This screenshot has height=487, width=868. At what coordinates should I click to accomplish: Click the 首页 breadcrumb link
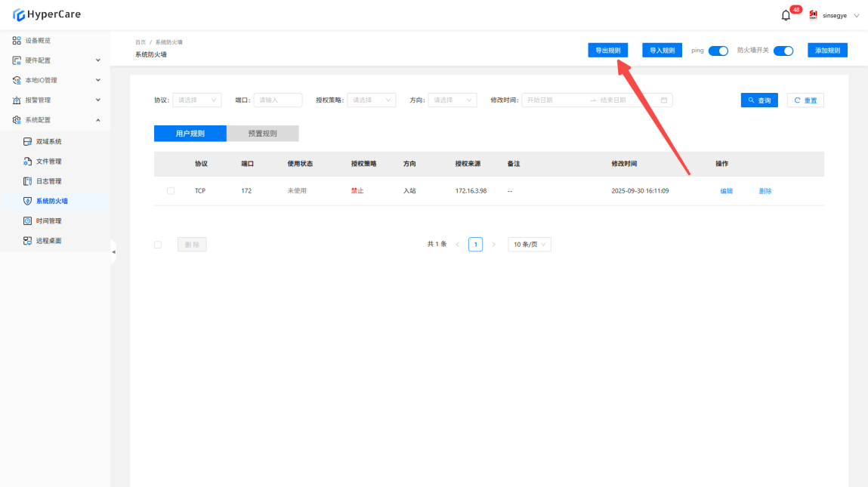[141, 42]
